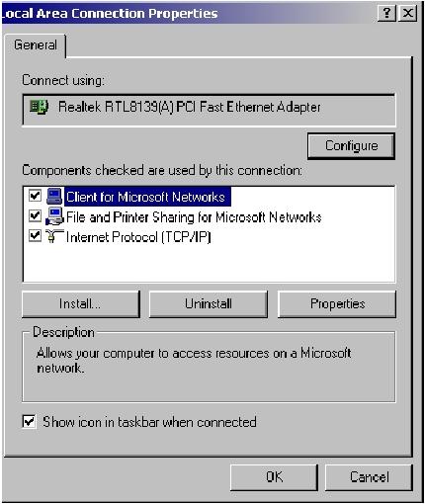Viewport: 425px width, 504px height.
Task: Disable Show icon in taskbar when connected
Action: click(x=29, y=421)
